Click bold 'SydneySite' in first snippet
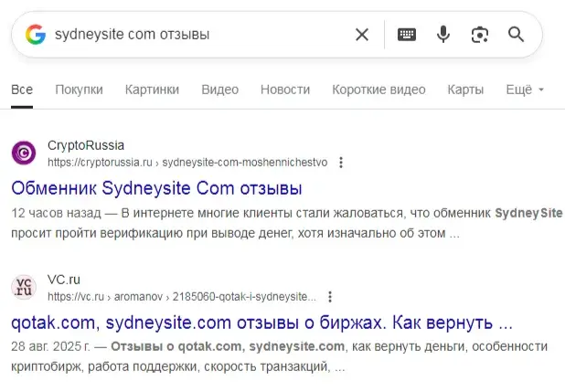 click(528, 213)
